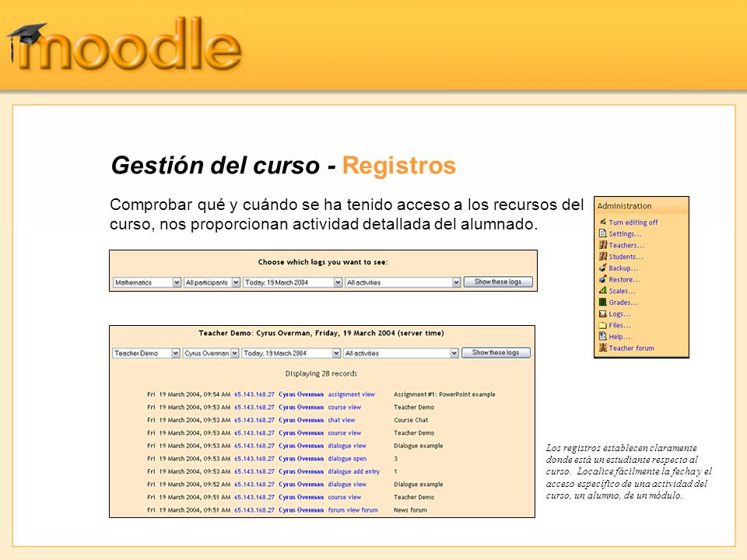The image size is (747, 560).
Task: Click the IP address in the chat view row
Action: coord(254,420)
